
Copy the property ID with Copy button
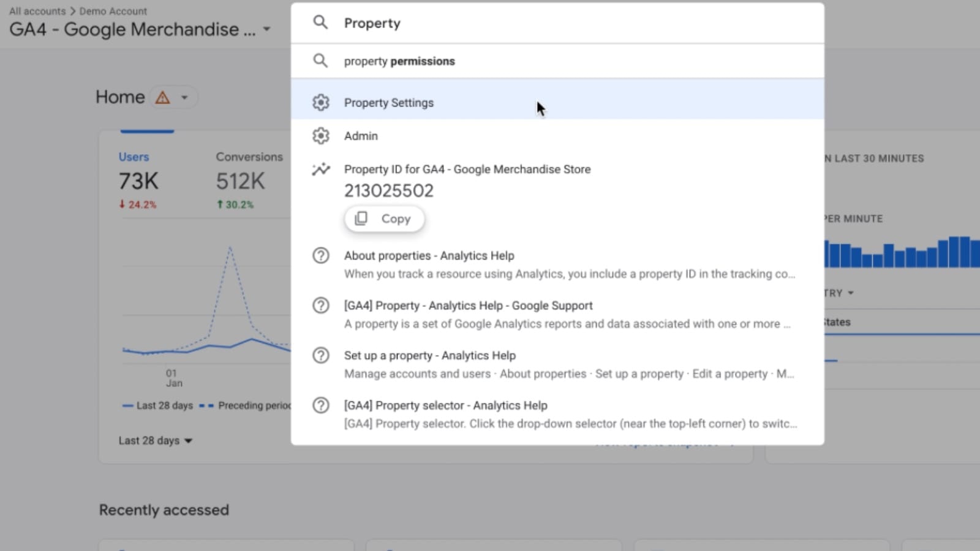tap(384, 219)
